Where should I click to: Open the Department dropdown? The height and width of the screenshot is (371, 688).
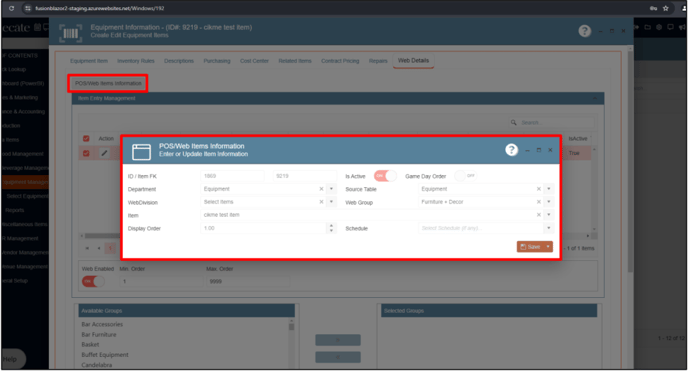[x=331, y=189]
